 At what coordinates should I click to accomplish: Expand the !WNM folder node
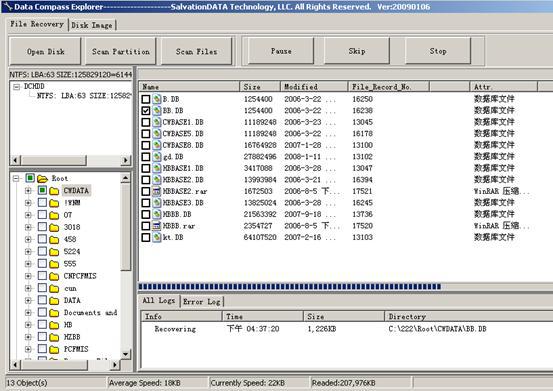28,203
